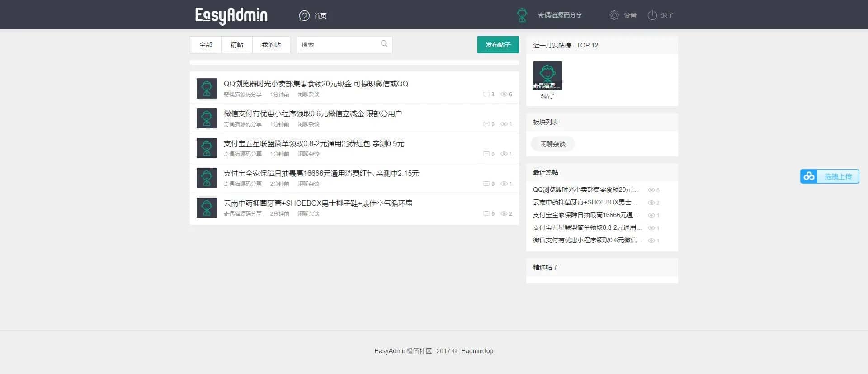Click comment count icon on QQ浏览器 post
Screen dimensions: 868x374
tap(486, 95)
